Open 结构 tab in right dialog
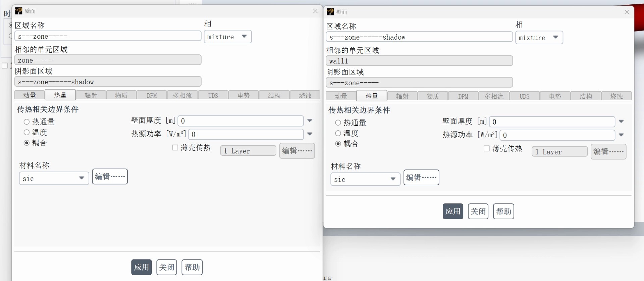Viewport: 644px width, 281px height. (x=586, y=96)
